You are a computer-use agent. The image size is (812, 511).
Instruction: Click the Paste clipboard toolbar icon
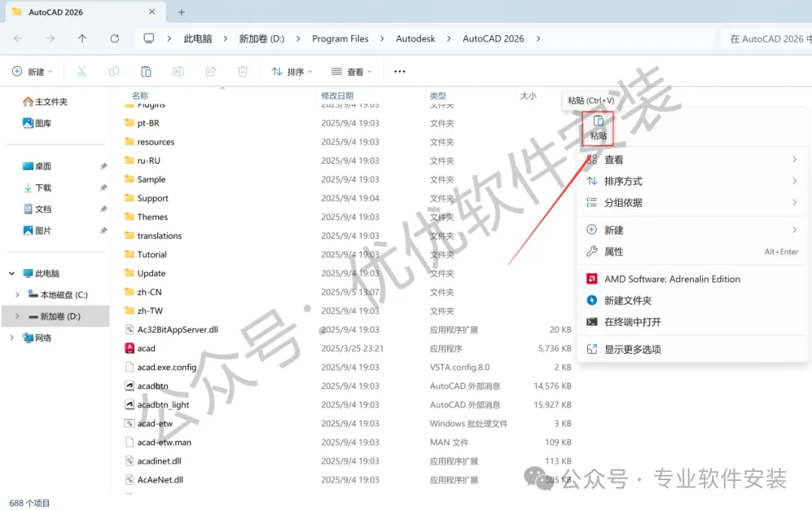pos(146,71)
